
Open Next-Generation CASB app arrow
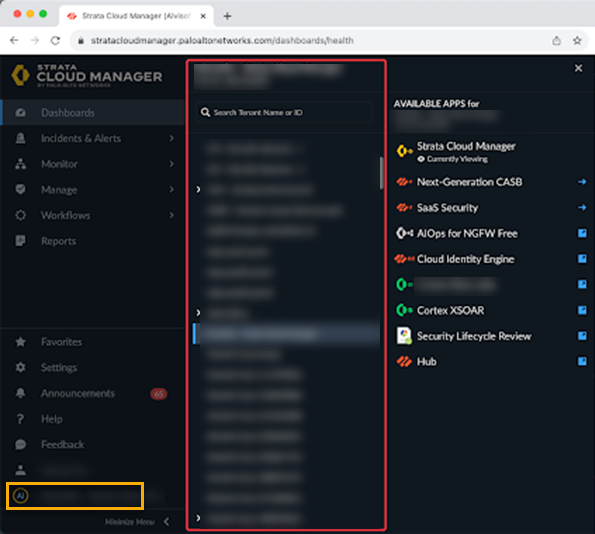coord(582,182)
